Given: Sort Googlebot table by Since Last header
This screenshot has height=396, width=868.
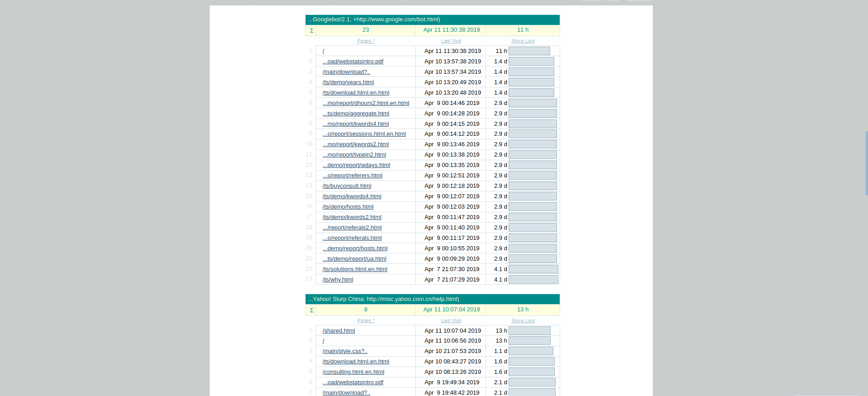Looking at the screenshot, I should [x=523, y=41].
